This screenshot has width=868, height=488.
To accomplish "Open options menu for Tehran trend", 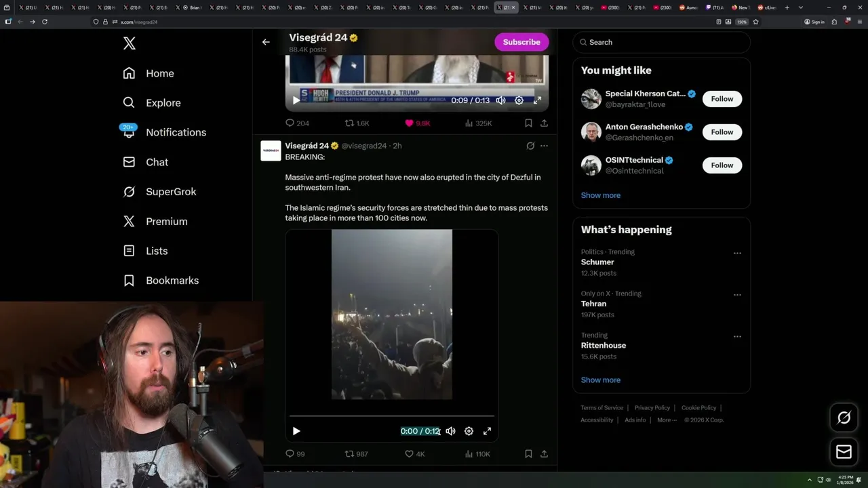I will click(737, 295).
